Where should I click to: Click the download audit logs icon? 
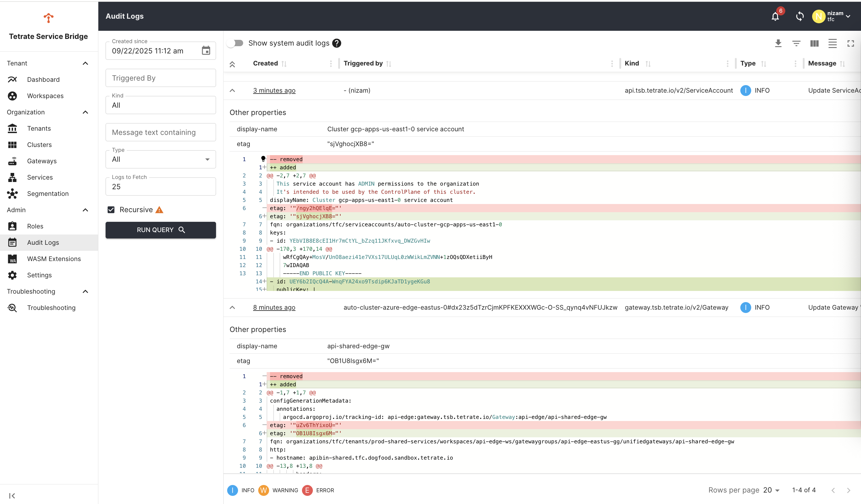point(778,43)
